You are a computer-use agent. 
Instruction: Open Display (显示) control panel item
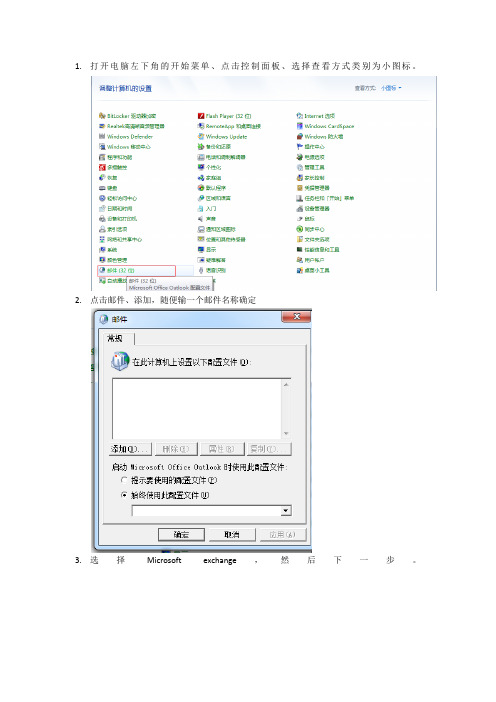pos(207,250)
